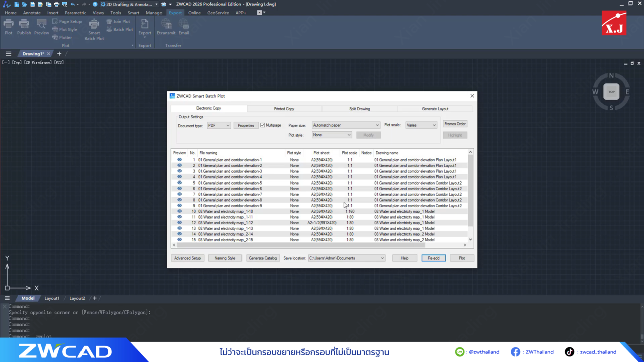Click the vertical scrollbar of the file list
Viewport: 644px width, 362px height.
coord(471,191)
